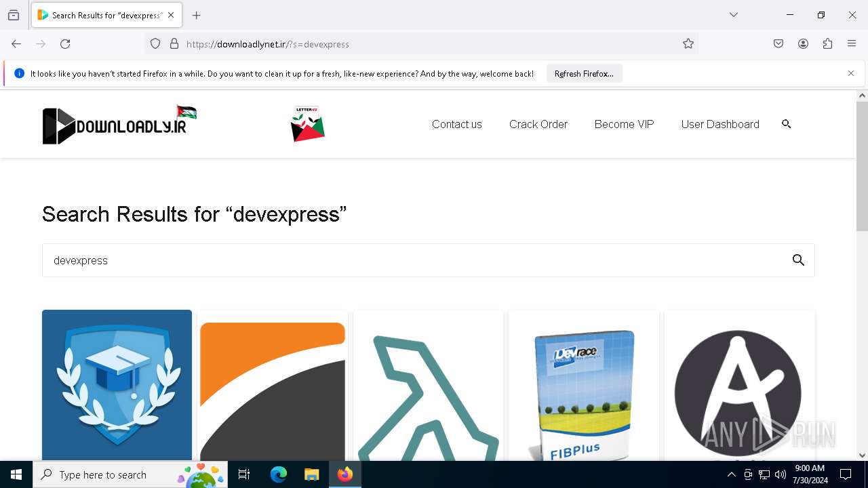Open the Windows notification center
Screen dimensions: 868x488
[x=846, y=474]
